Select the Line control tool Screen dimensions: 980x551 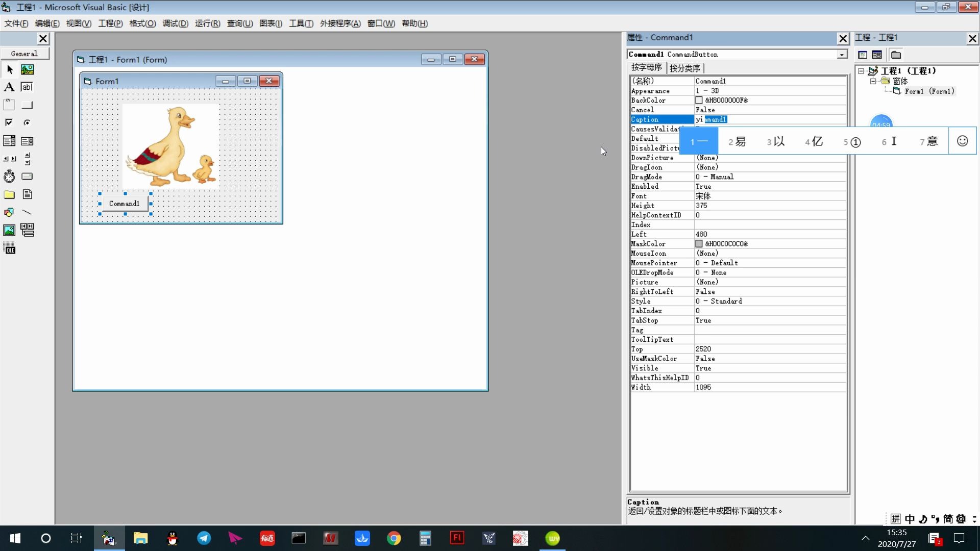[x=27, y=212]
